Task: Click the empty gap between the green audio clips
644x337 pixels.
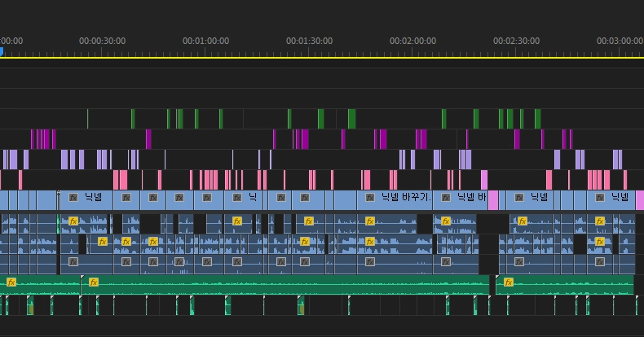Action: click(x=492, y=284)
